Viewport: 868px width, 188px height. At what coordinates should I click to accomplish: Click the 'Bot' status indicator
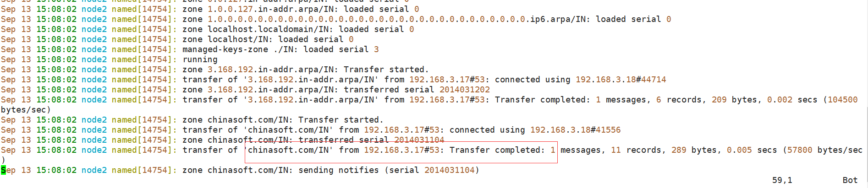click(x=850, y=180)
